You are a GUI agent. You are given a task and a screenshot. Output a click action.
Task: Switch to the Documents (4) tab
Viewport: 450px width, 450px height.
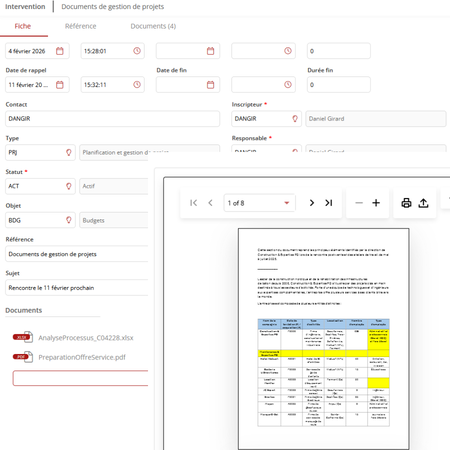153,26
